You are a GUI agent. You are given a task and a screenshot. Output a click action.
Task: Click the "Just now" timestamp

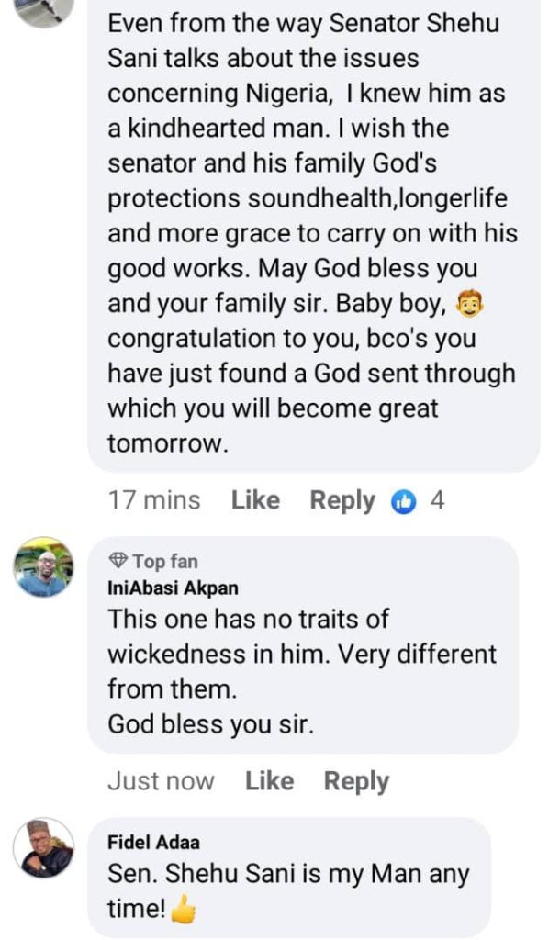(161, 781)
